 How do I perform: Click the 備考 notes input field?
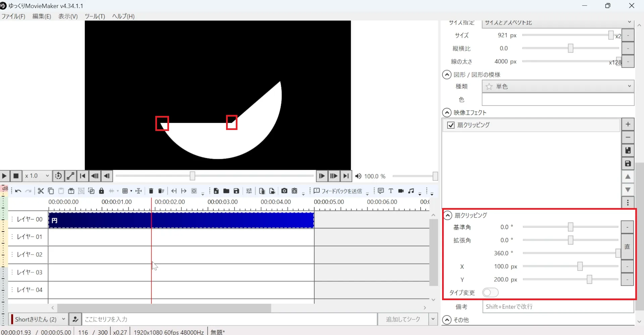[x=558, y=307]
